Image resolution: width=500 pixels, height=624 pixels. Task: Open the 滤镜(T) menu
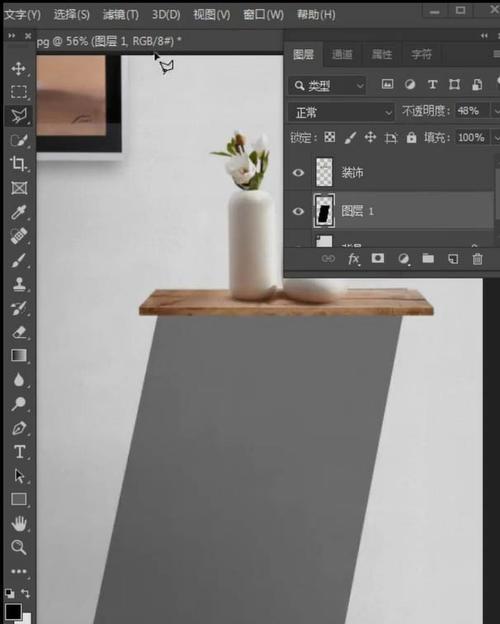(x=121, y=14)
